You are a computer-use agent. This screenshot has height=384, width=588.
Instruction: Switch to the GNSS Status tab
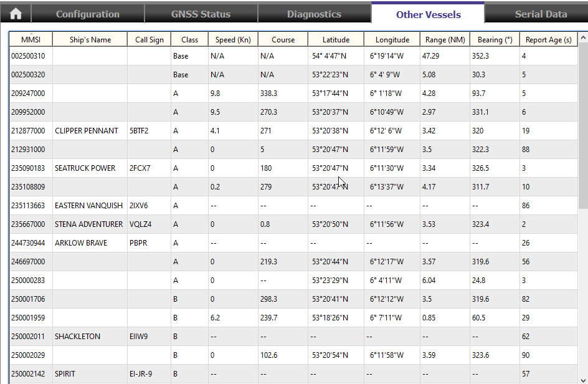201,14
